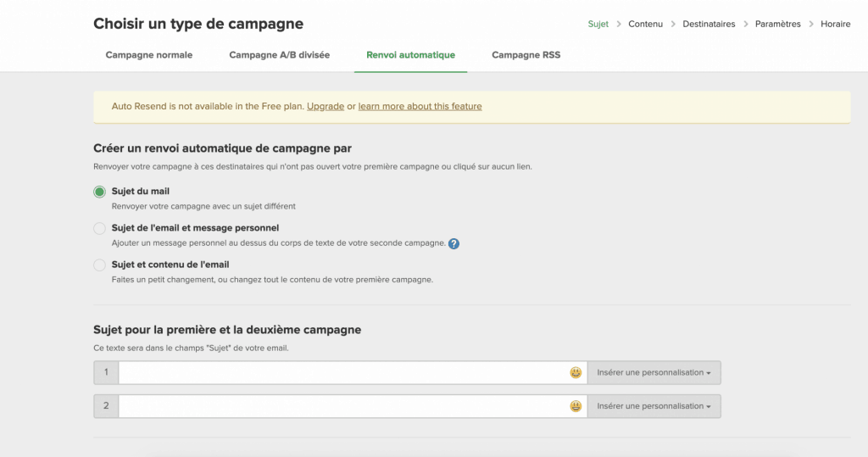Select the 'Renvoi automatique' tab
868x457 pixels.
(x=410, y=55)
